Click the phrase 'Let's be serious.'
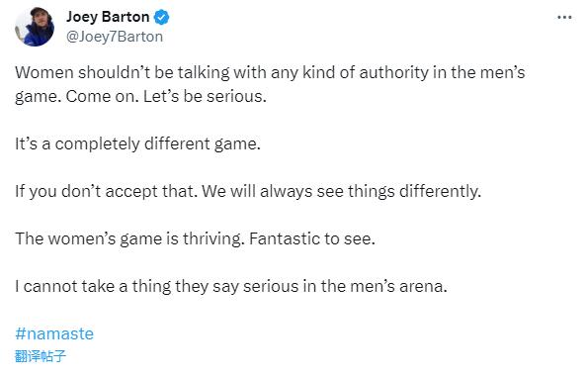The image size is (588, 377). point(205,97)
